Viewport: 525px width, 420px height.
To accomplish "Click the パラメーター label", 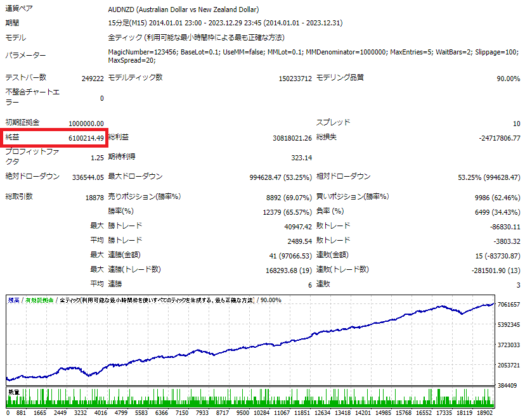I will (25, 56).
